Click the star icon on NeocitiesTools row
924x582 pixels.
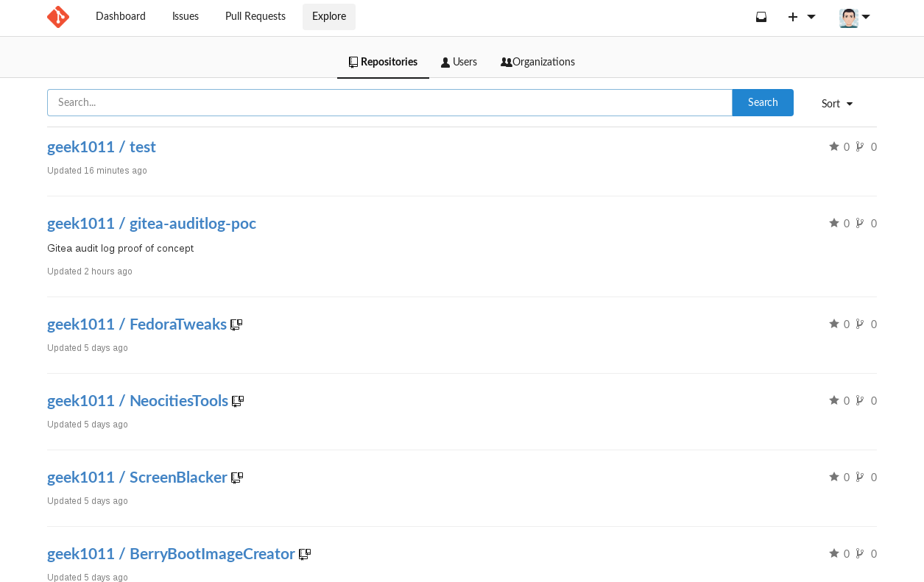point(834,400)
